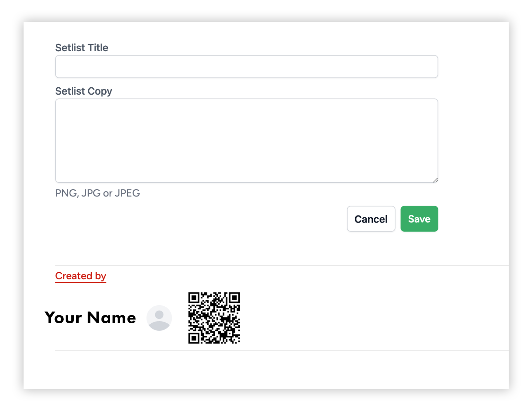Viewport: 532px width, 411px height.
Task: Save the setlist with the green button
Action: (419, 219)
